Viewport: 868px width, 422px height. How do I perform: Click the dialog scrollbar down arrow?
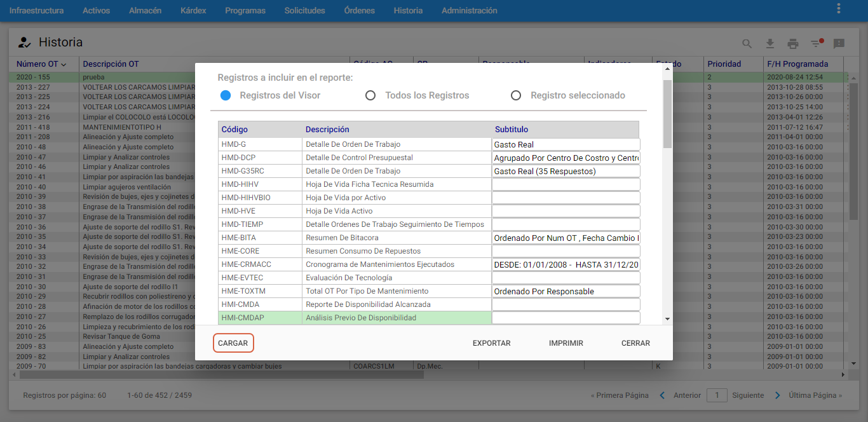coord(667,318)
